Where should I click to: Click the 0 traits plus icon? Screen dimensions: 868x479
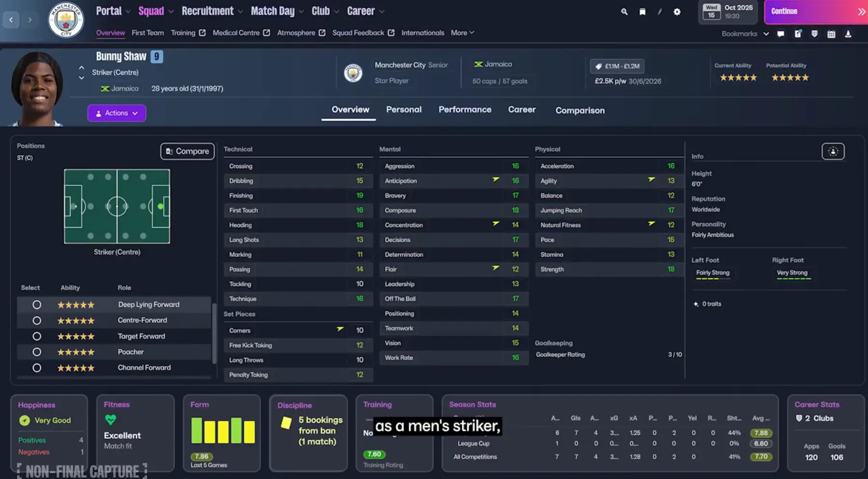tap(696, 304)
